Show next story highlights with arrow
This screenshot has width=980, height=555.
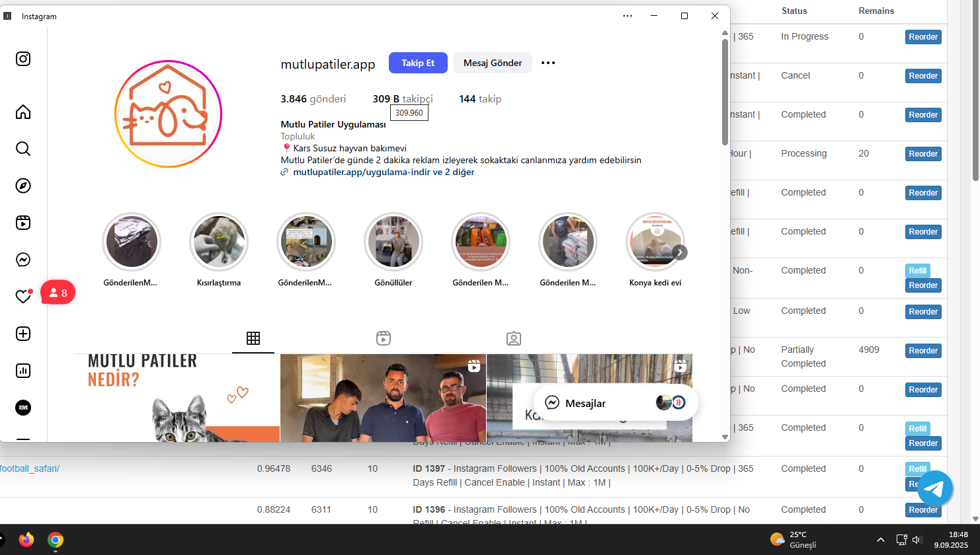[679, 252]
